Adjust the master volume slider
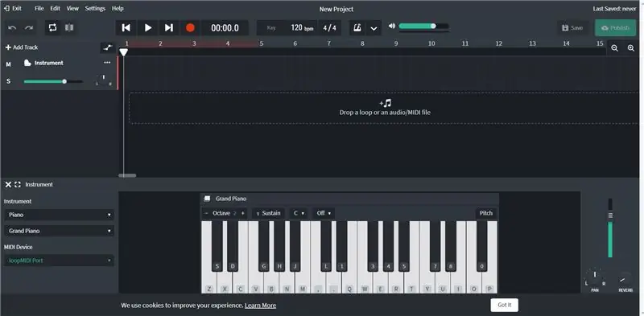 pos(423,27)
